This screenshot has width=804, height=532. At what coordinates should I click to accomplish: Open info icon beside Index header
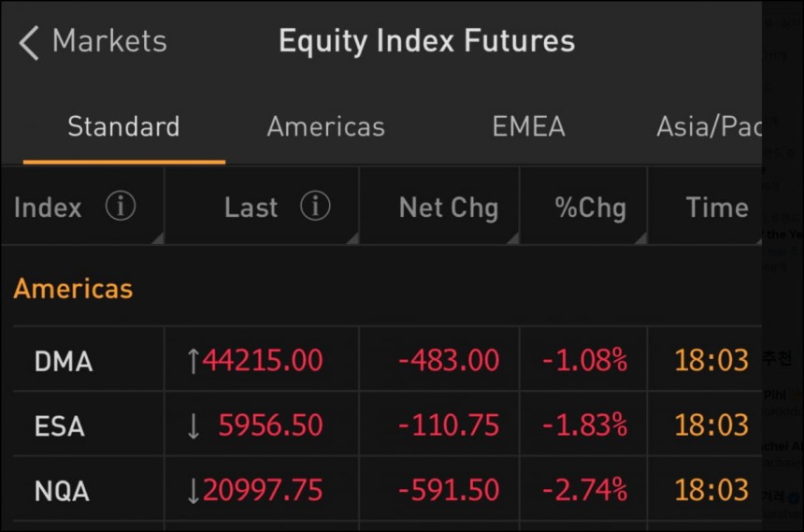point(121,207)
